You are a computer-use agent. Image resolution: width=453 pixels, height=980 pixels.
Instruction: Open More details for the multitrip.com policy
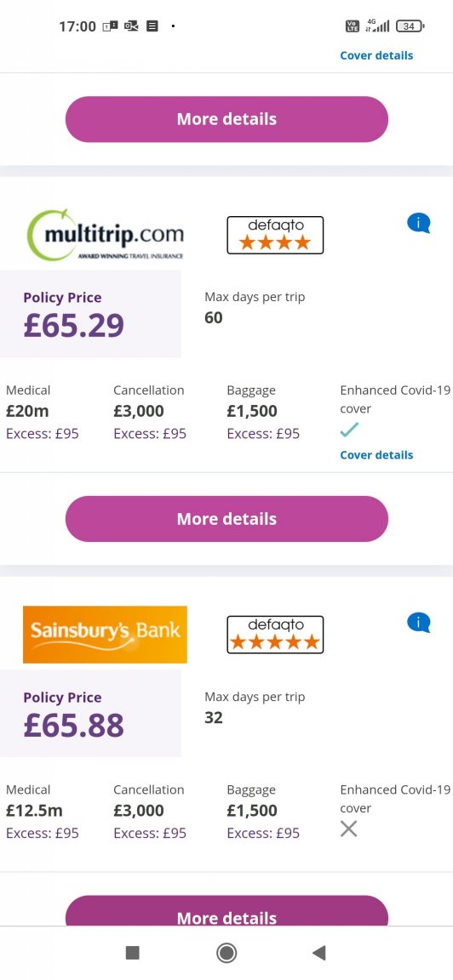coord(226,519)
